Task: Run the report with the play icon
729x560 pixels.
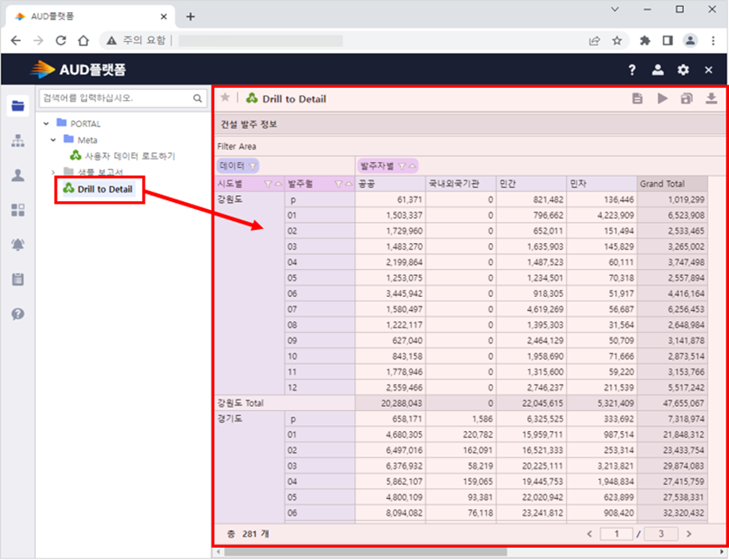Action: 663,98
